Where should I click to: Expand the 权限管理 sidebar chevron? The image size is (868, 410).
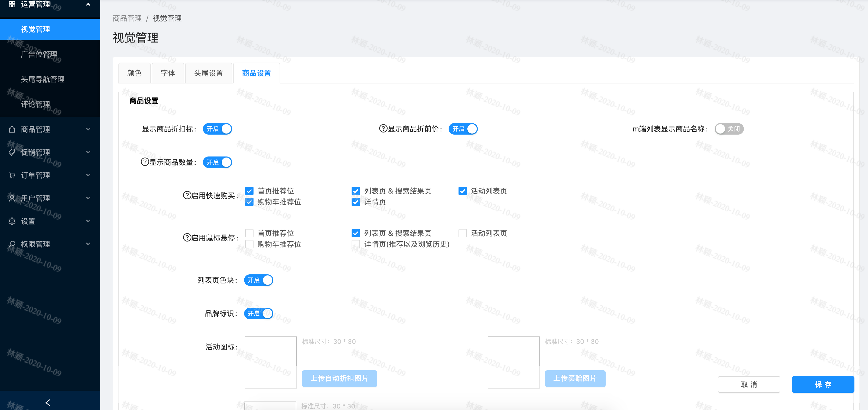88,244
